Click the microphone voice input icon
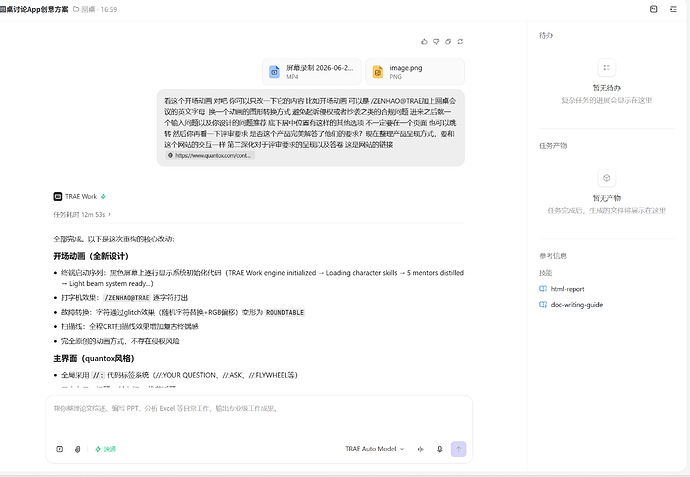690x477 pixels. point(439,449)
